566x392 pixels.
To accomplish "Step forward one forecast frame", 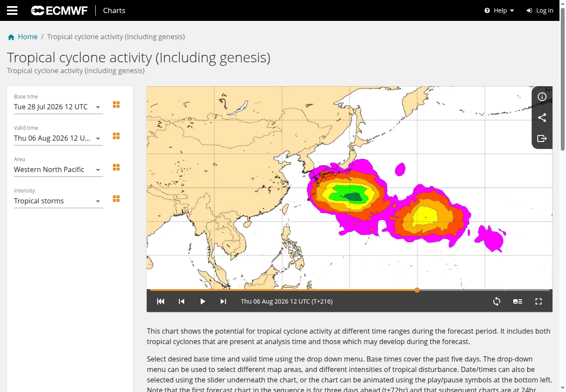I will 223,301.
